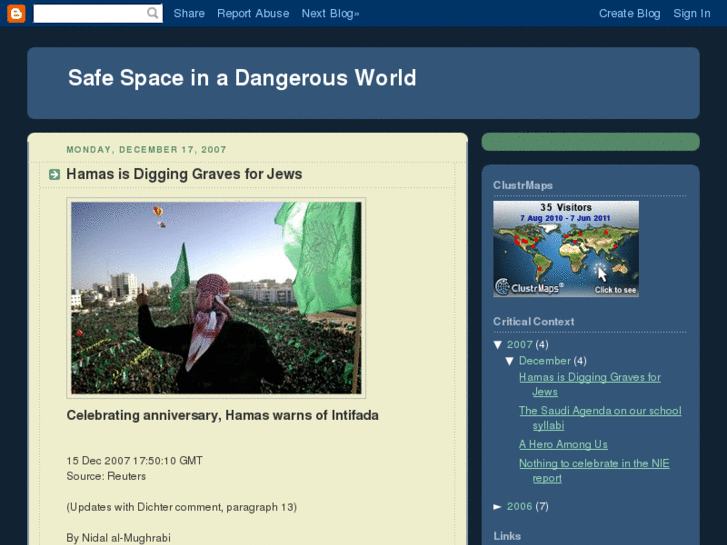The height and width of the screenshot is (545, 727).
Task: Click the timestamp 15 Dec 2007 17:50:10 GMT
Action: coord(134,461)
